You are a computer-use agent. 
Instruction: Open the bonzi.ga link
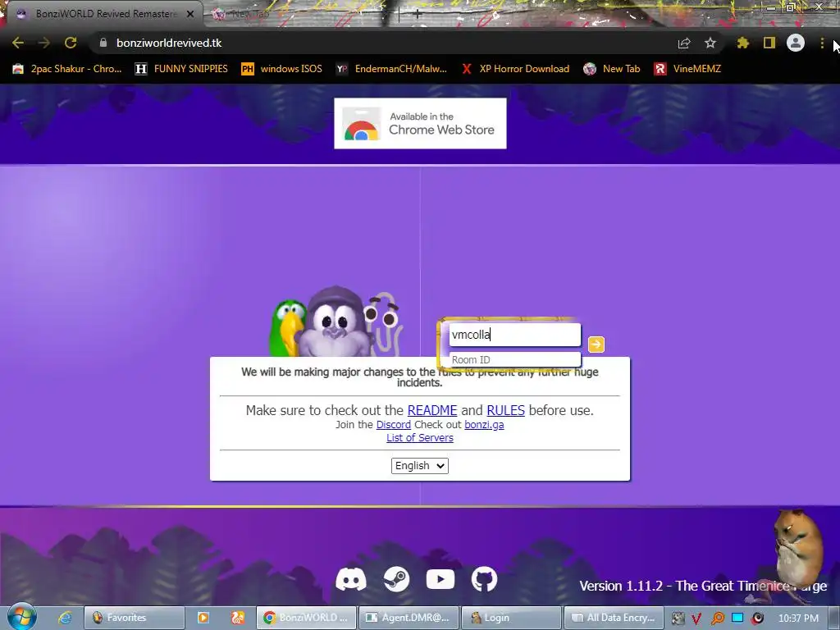pyautogui.click(x=484, y=425)
